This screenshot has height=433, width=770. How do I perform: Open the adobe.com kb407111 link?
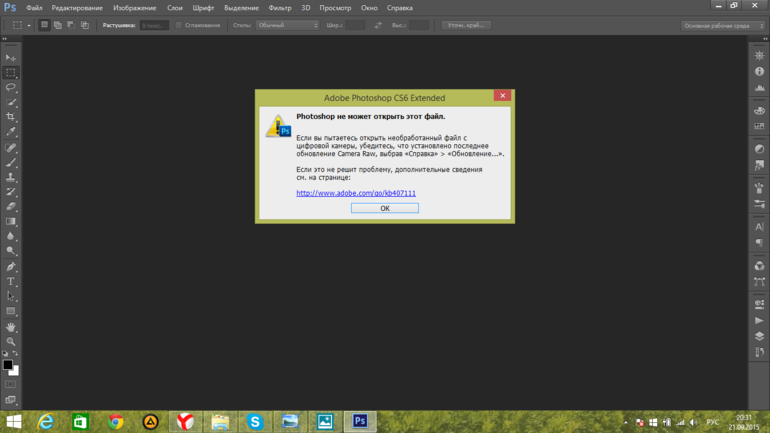(x=356, y=193)
